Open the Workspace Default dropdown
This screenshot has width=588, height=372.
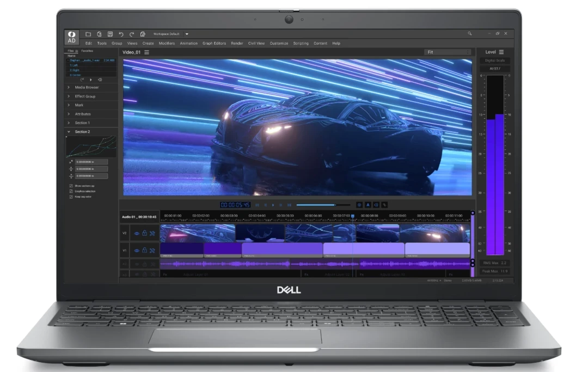(x=187, y=34)
